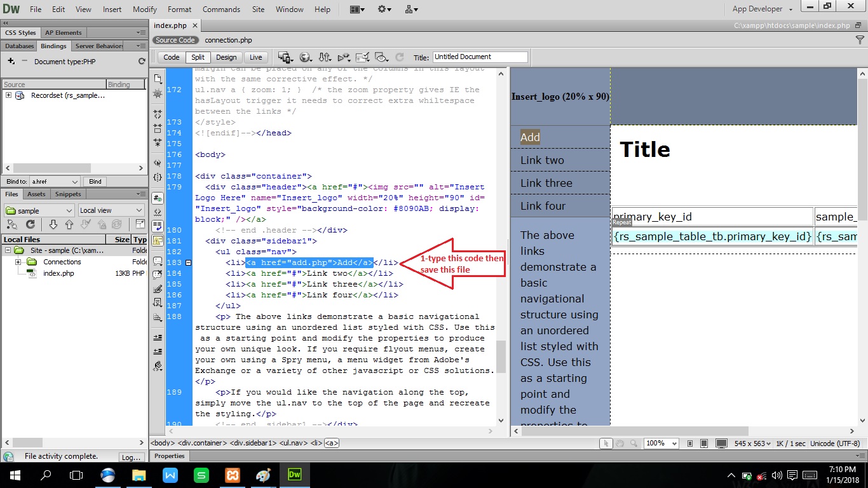Click the Bind button
The width and height of the screenshot is (868, 488).
95,182
